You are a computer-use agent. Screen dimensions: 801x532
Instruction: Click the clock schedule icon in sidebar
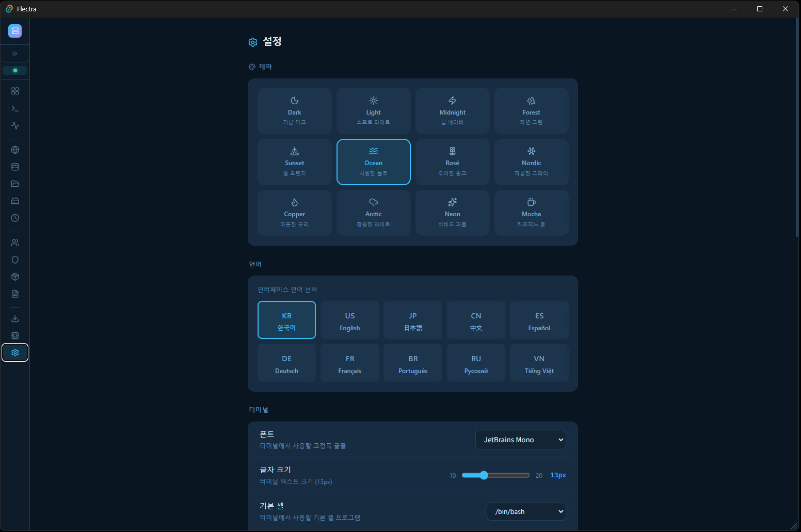click(15, 218)
